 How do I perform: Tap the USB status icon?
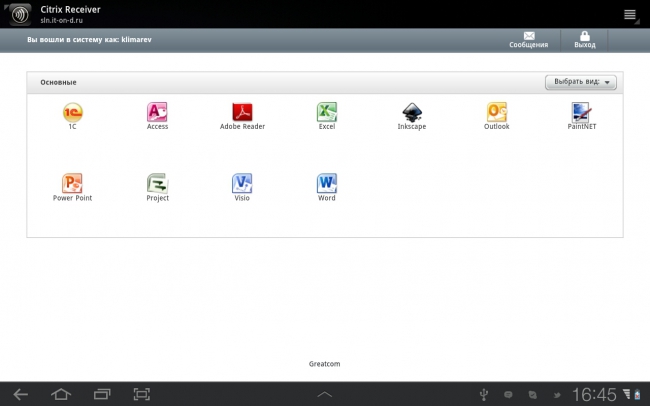(483, 394)
